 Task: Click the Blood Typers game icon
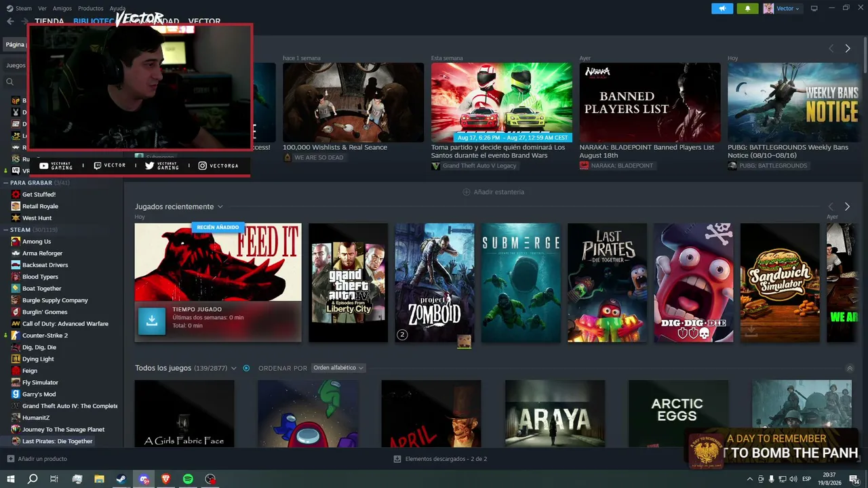(16, 277)
